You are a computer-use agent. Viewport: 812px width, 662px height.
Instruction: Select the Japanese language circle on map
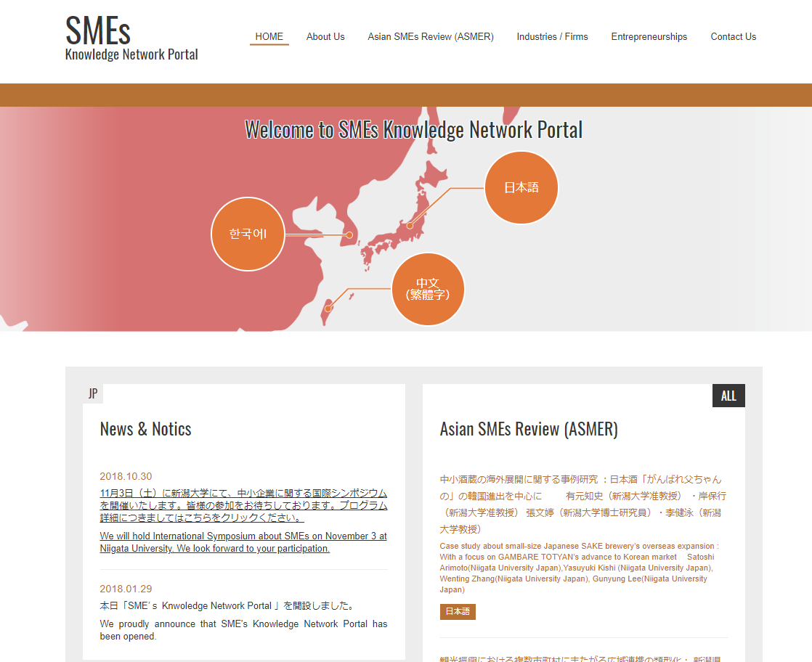click(x=521, y=187)
